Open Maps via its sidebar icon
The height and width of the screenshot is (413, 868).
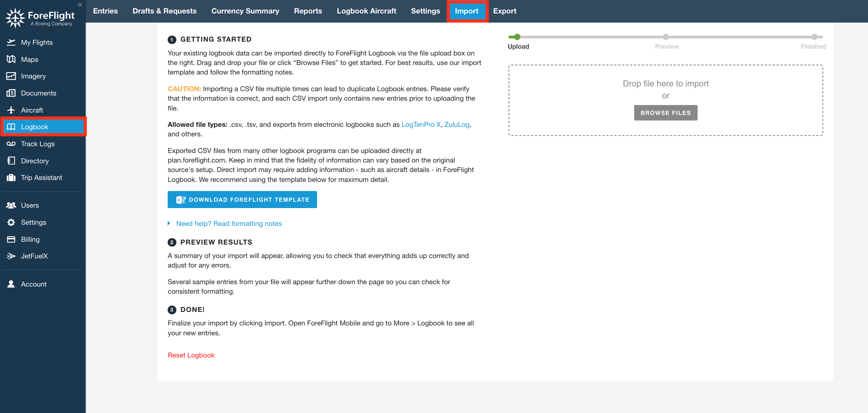click(x=11, y=59)
